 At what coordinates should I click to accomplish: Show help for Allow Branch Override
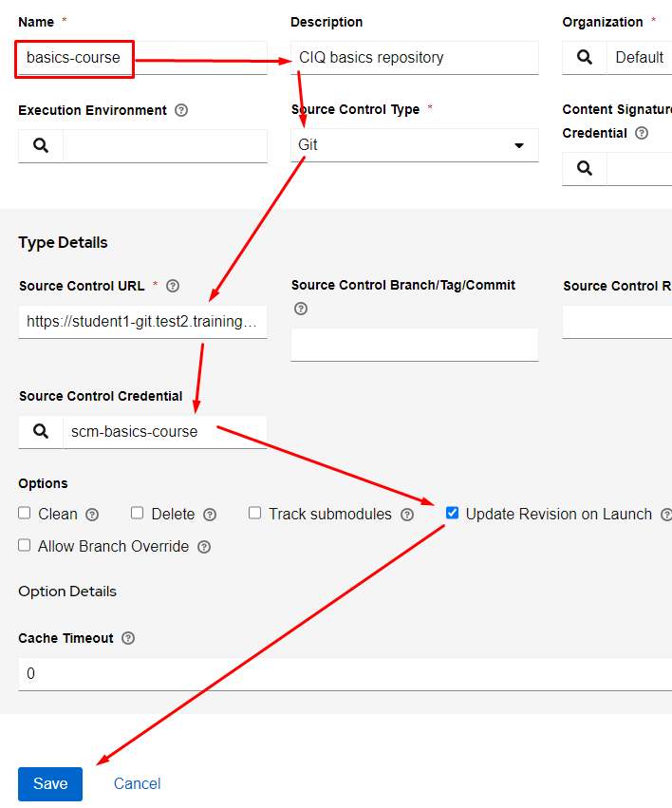pos(204,547)
